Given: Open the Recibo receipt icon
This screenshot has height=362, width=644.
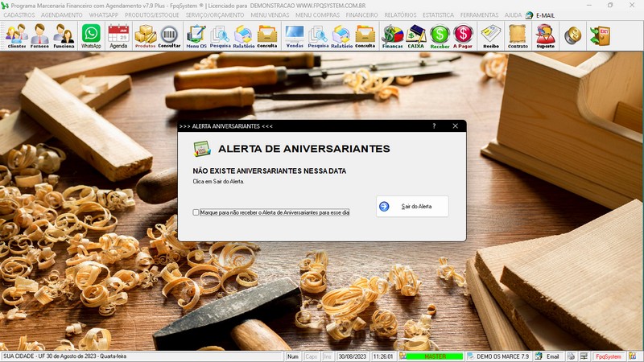Looking at the screenshot, I should tap(491, 35).
